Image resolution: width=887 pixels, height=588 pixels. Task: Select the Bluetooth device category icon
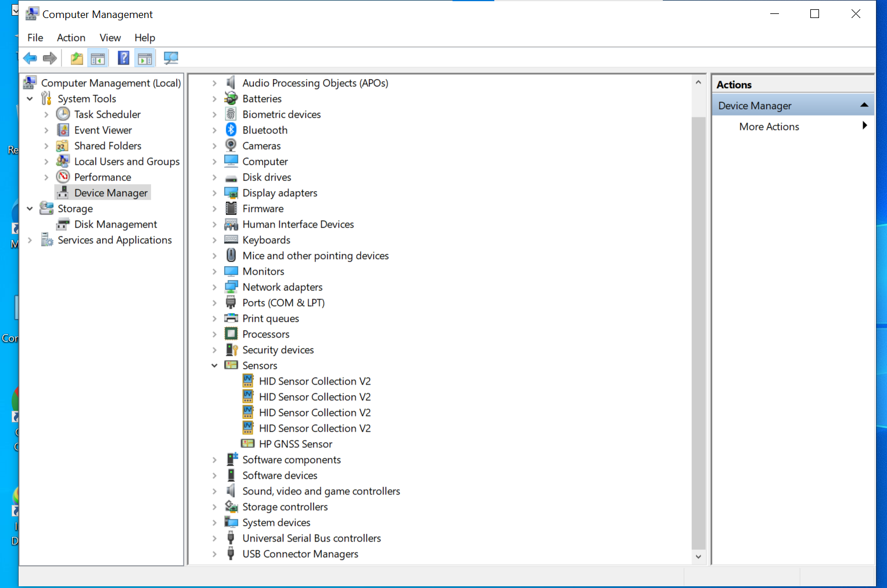231,130
